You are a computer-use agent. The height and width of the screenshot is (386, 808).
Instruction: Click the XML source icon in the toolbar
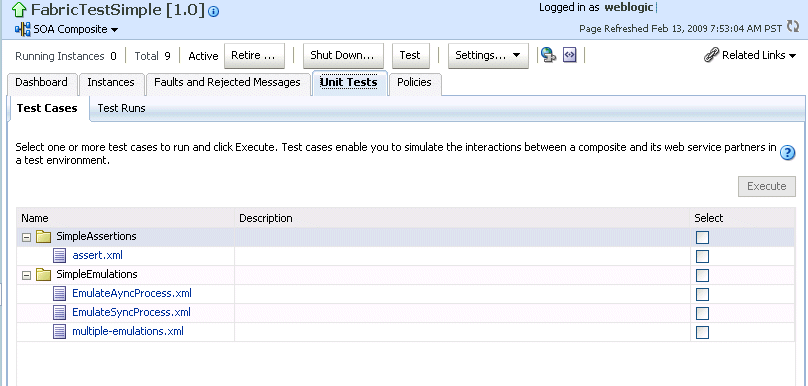569,55
